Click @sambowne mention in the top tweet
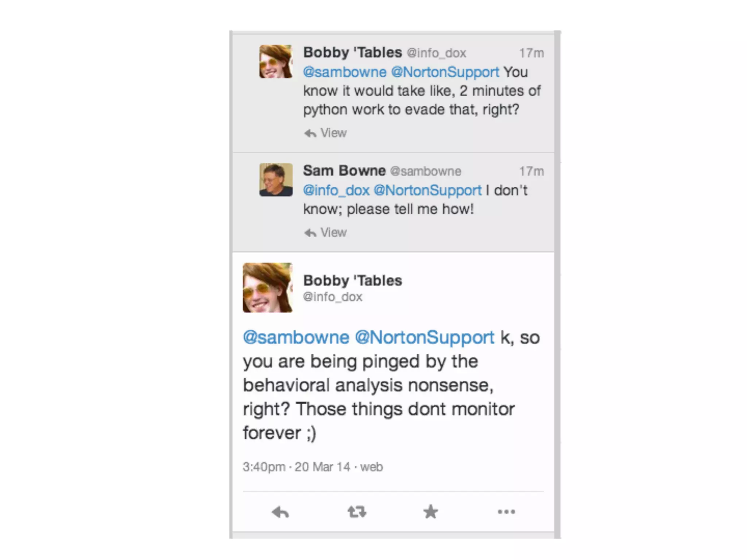The width and height of the screenshot is (747, 560). click(345, 72)
